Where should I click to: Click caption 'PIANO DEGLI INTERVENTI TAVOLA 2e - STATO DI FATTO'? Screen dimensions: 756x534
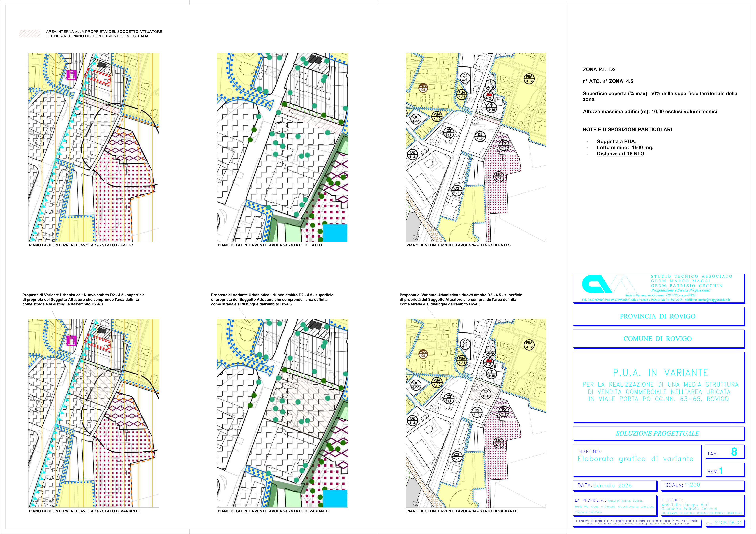click(x=270, y=245)
